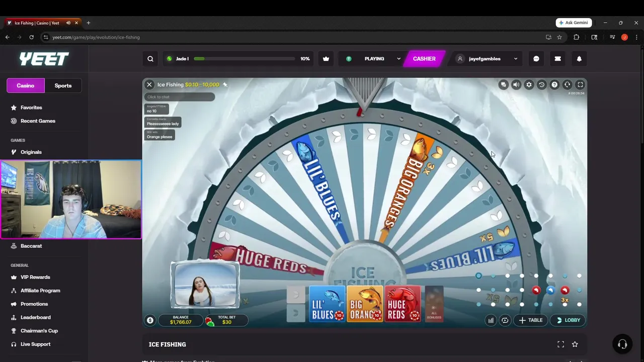Screen dimensions: 644x362
Task: Click the dollar cashier icon beside balance
Action: click(150, 320)
